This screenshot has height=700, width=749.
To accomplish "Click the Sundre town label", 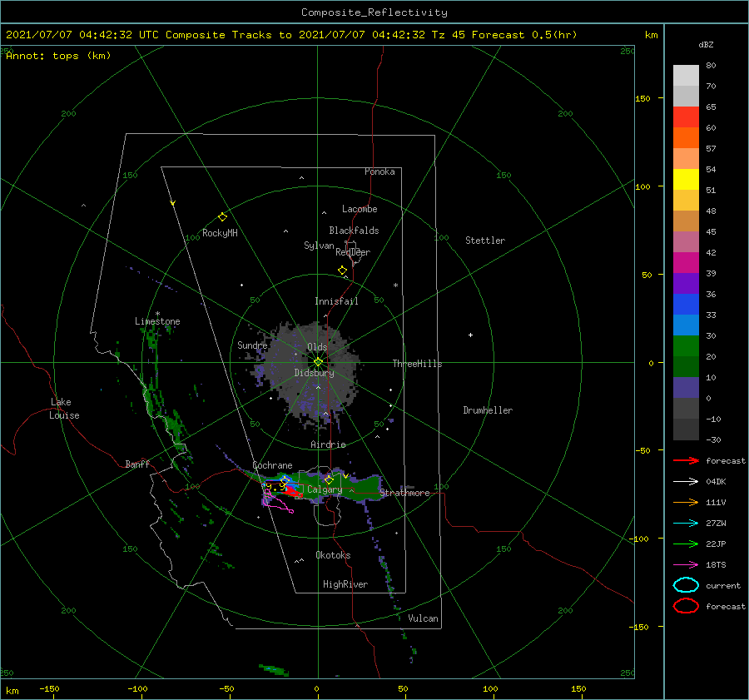I will click(252, 345).
